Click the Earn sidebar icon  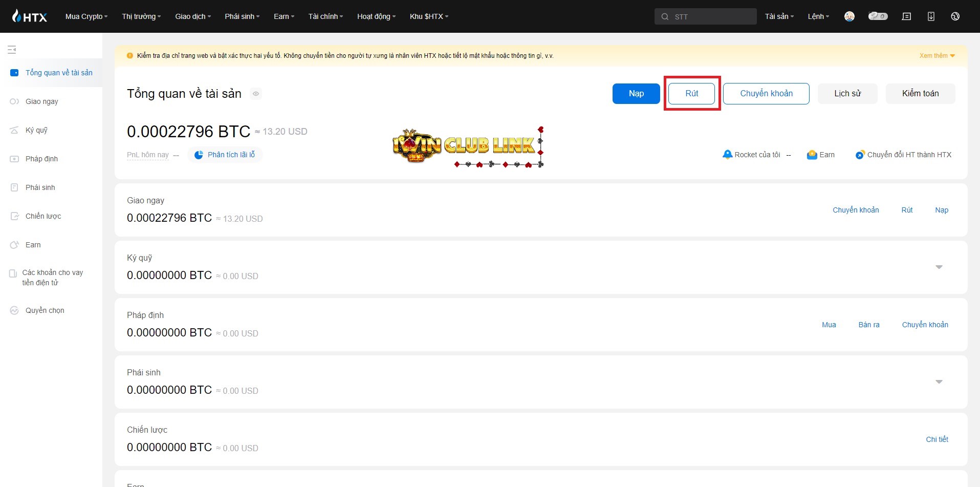14,245
